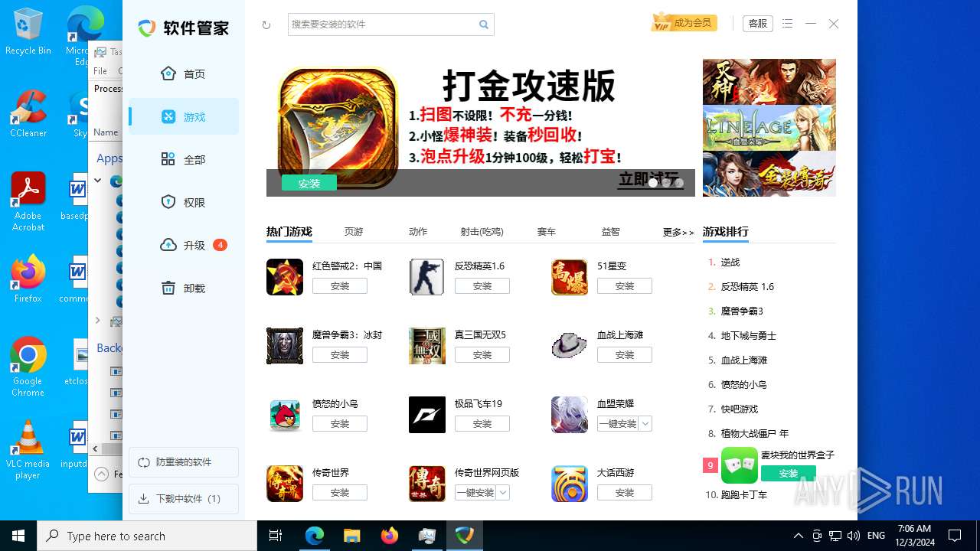Click the refresh icon beside search box
980x551 pixels.
click(x=266, y=25)
